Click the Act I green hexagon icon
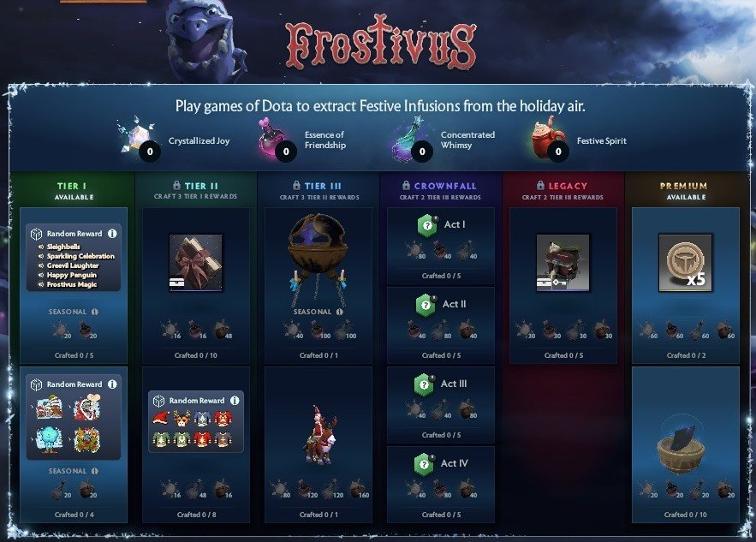The height and width of the screenshot is (542, 756). 427,225
